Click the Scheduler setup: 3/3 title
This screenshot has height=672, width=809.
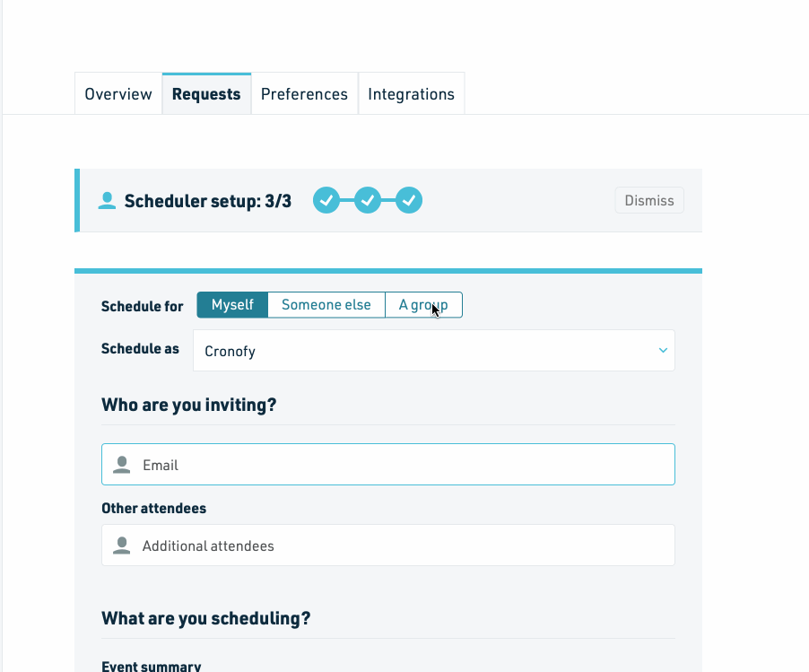pyautogui.click(x=208, y=201)
